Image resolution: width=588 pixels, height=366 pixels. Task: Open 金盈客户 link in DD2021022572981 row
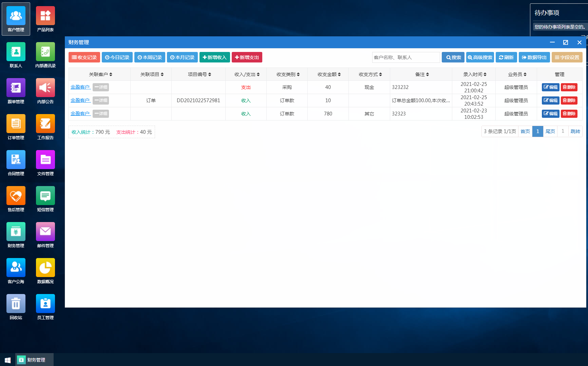click(x=80, y=100)
